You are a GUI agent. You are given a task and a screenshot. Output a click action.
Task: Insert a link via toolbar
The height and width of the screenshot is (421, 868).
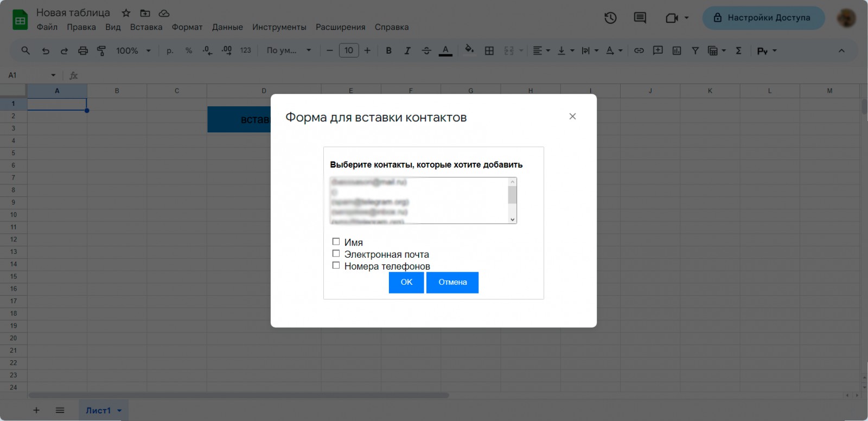point(639,50)
